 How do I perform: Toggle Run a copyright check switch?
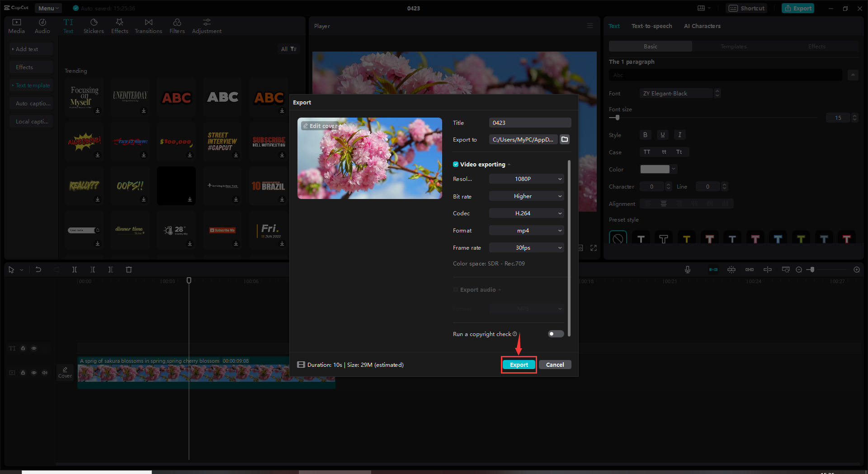point(555,334)
